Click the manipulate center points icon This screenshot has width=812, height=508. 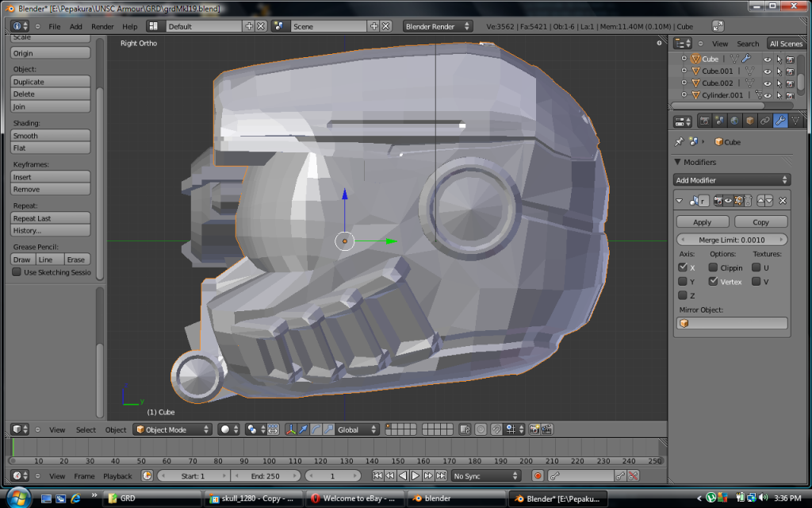tap(273, 429)
